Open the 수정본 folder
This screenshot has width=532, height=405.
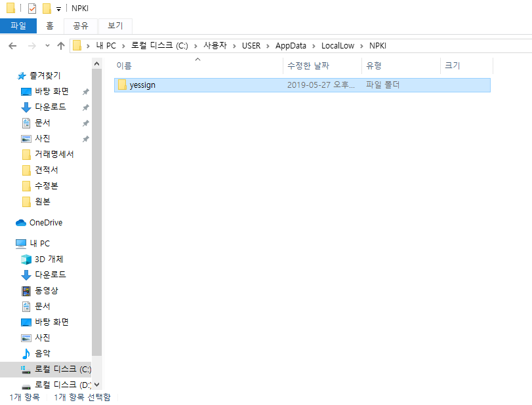tap(47, 185)
